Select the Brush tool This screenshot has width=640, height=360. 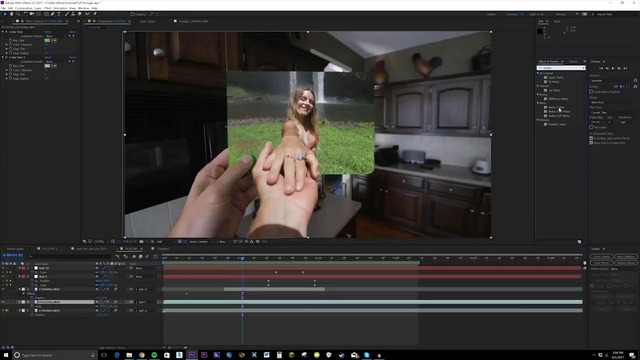coord(67,14)
